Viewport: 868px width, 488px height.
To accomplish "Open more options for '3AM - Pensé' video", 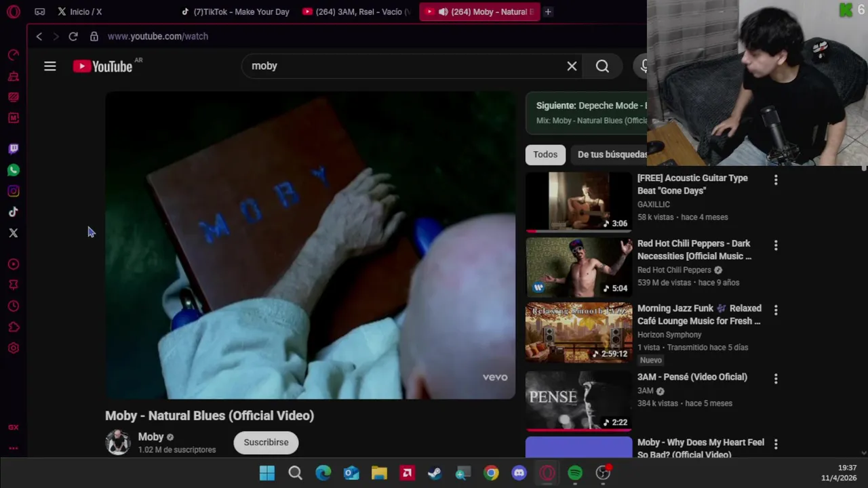I will (x=776, y=378).
